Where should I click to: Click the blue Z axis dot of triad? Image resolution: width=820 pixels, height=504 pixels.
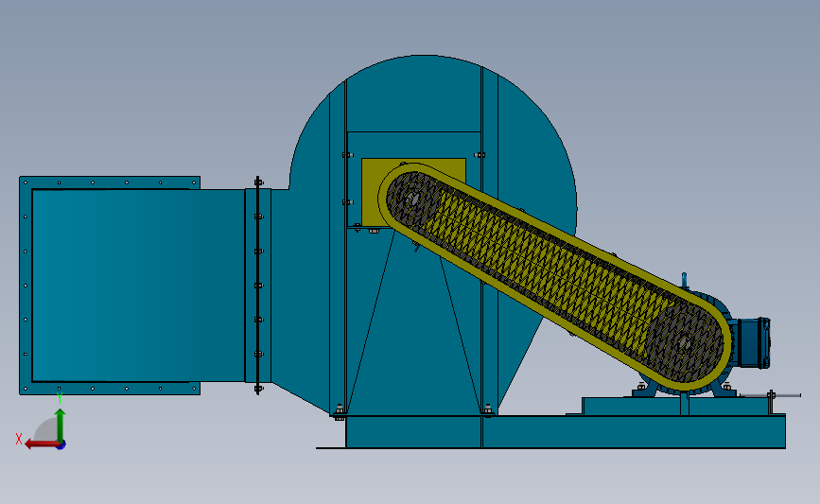click(x=61, y=445)
